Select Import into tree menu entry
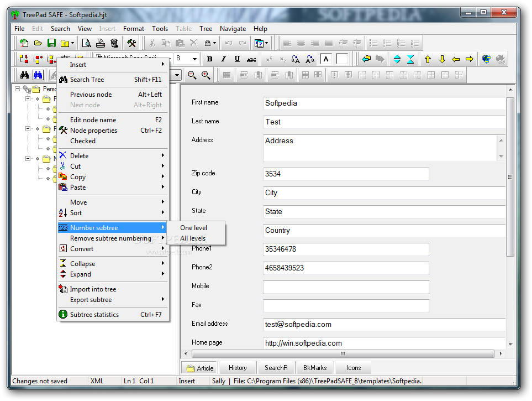 (x=113, y=289)
